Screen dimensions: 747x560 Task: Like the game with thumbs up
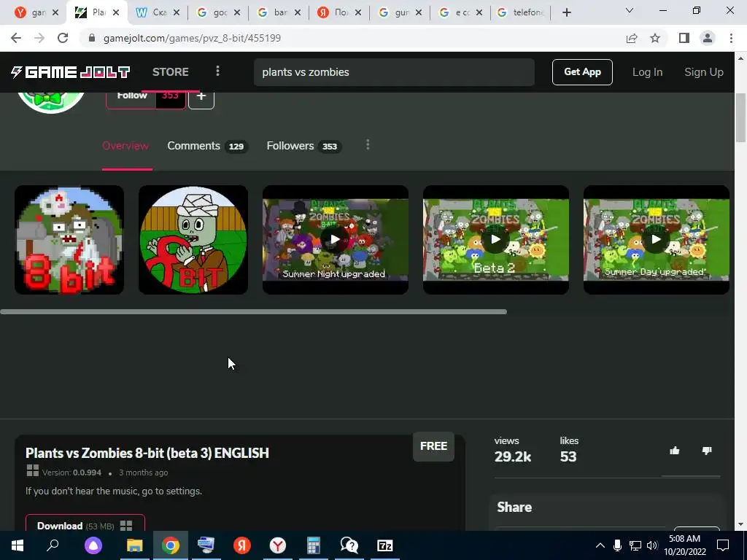675,451
